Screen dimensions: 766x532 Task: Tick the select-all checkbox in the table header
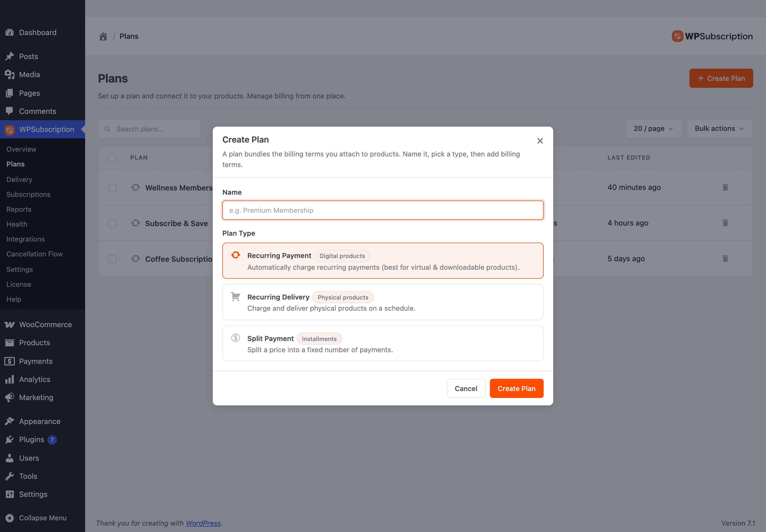pos(112,158)
